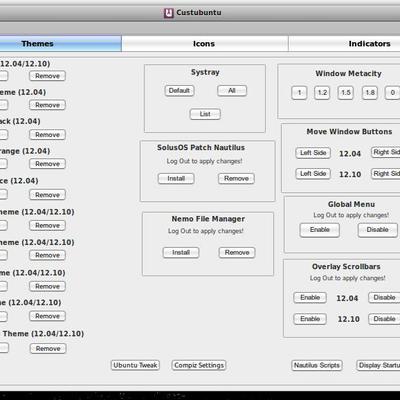Launch Ubuntu Tweak

point(135,365)
